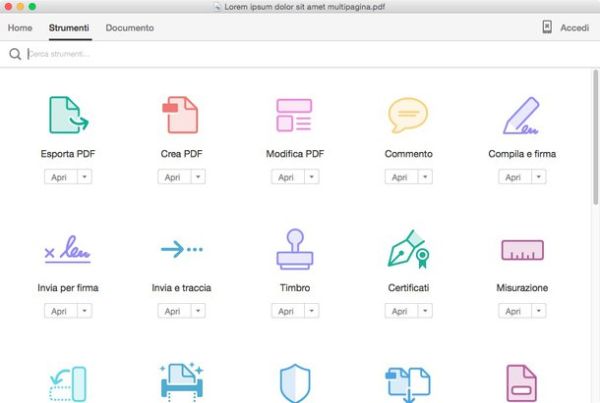Expand dropdown arrow next to Esporta PDF Apri
Image resolution: width=600 pixels, height=403 pixels.
(85, 177)
